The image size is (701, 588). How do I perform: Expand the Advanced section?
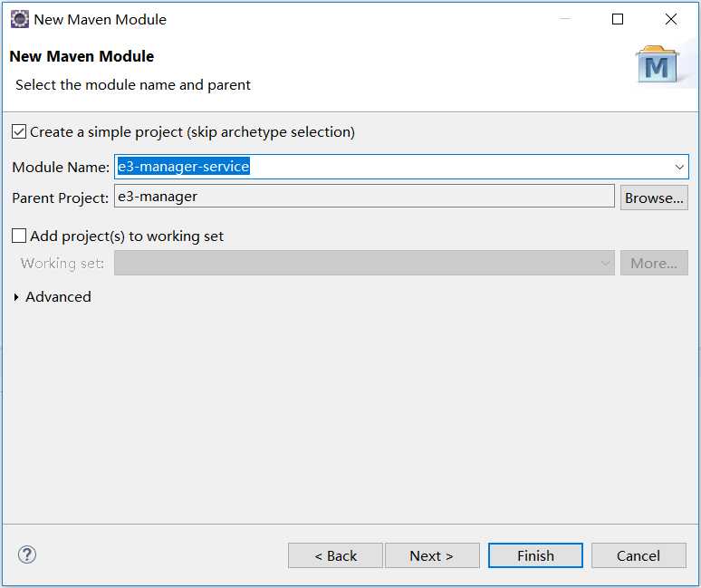pos(16,297)
